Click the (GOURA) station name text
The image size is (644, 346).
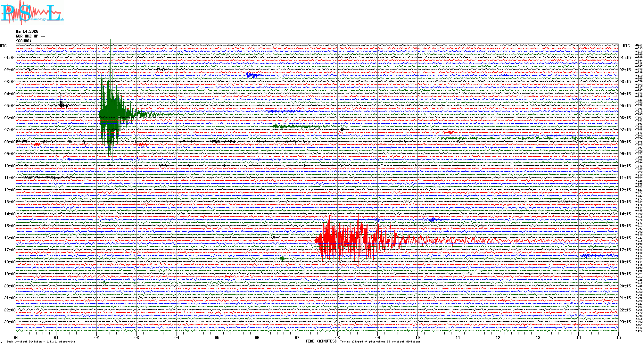coord(24,41)
